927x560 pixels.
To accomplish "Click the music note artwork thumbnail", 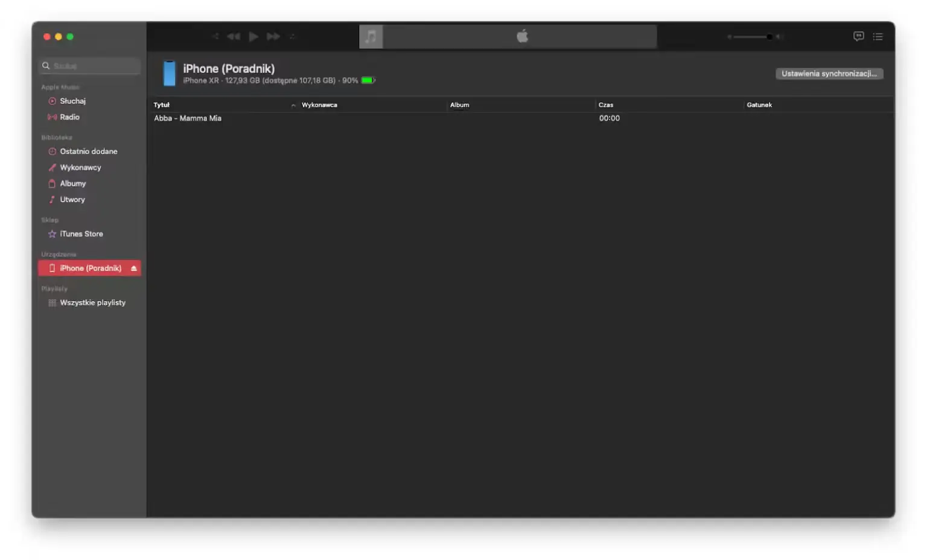I will click(x=371, y=37).
